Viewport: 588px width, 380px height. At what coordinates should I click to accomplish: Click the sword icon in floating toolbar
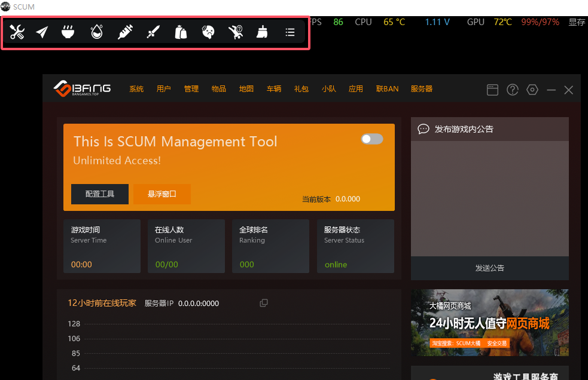click(153, 32)
